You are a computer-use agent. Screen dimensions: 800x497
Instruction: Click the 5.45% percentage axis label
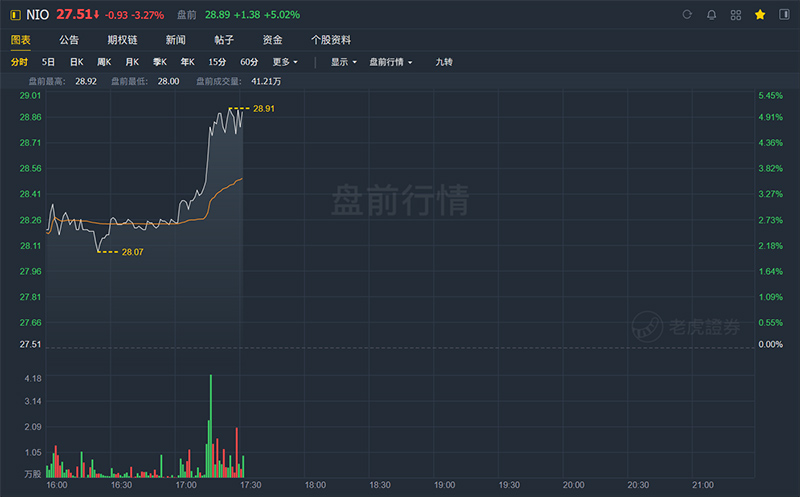click(x=770, y=95)
